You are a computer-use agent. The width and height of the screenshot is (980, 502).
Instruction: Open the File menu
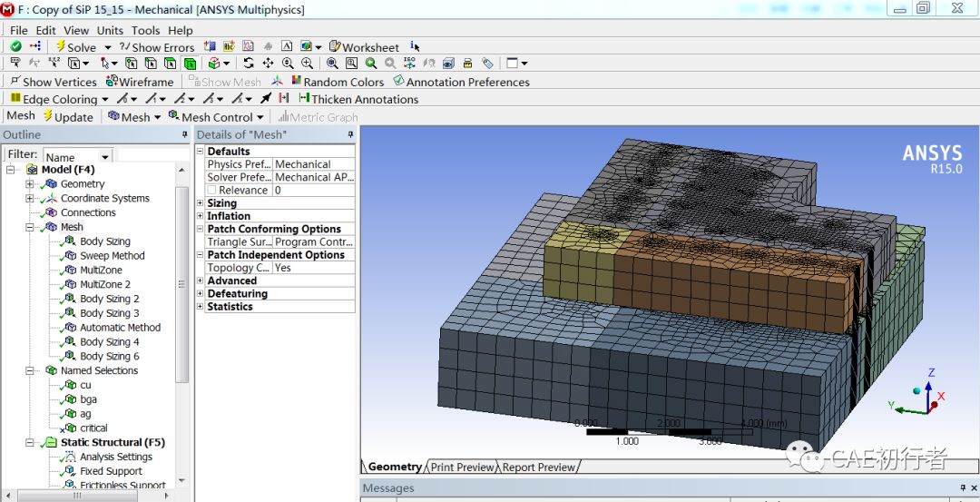click(19, 30)
